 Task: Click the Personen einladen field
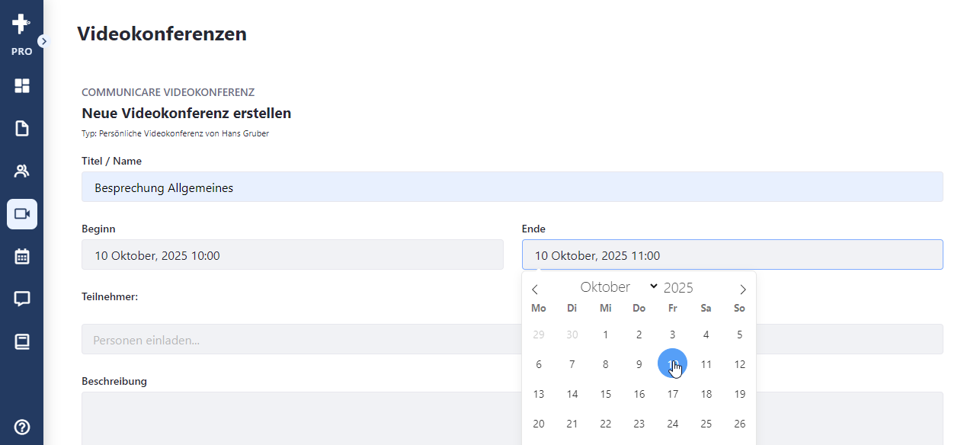(301, 339)
